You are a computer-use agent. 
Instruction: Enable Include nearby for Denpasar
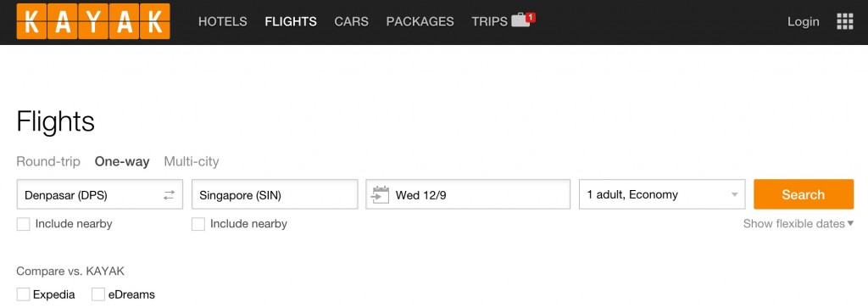point(23,224)
